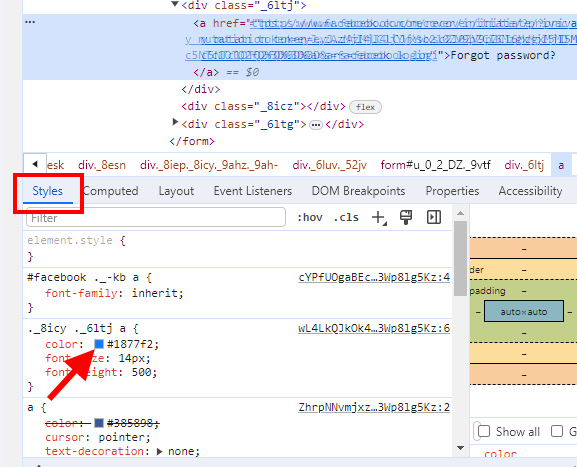
Task: Click the 'font-family' property name
Action: point(81,293)
